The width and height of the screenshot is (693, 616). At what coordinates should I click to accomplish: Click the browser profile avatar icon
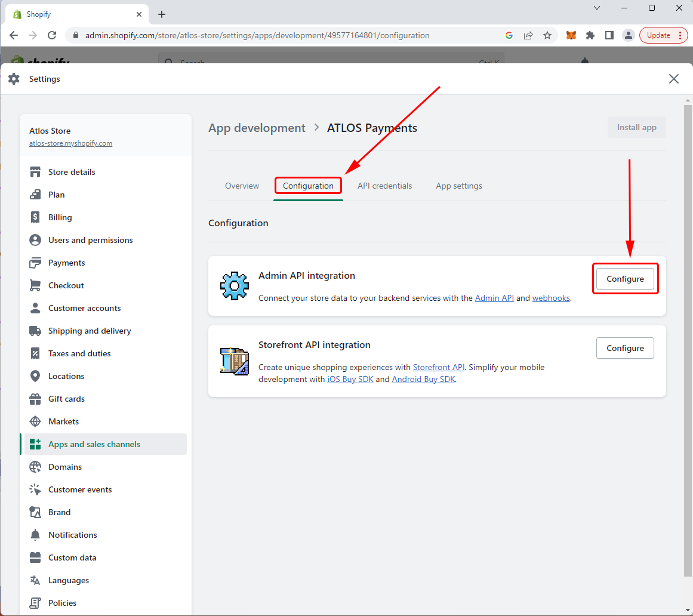pyautogui.click(x=628, y=35)
